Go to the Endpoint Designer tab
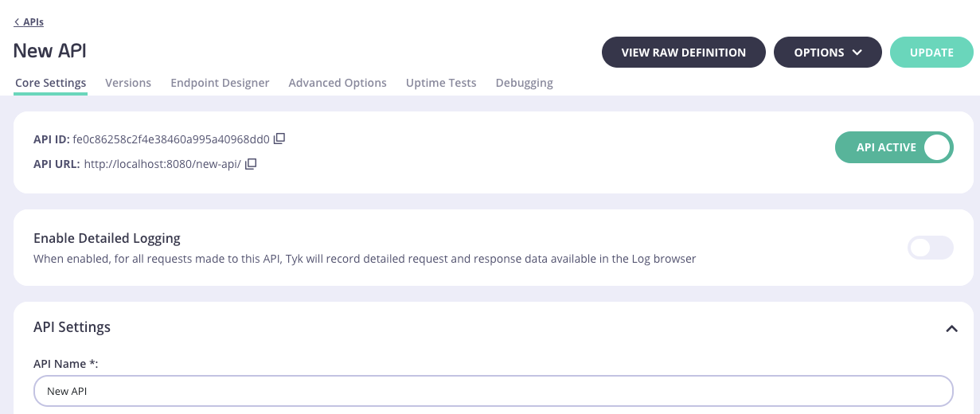The height and width of the screenshot is (414, 980). click(220, 83)
